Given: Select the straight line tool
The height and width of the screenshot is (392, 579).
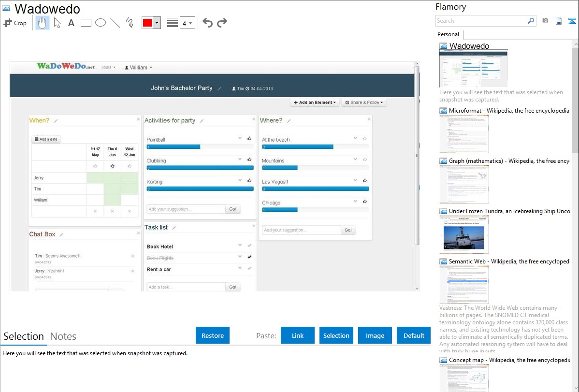Looking at the screenshot, I should pos(115,23).
